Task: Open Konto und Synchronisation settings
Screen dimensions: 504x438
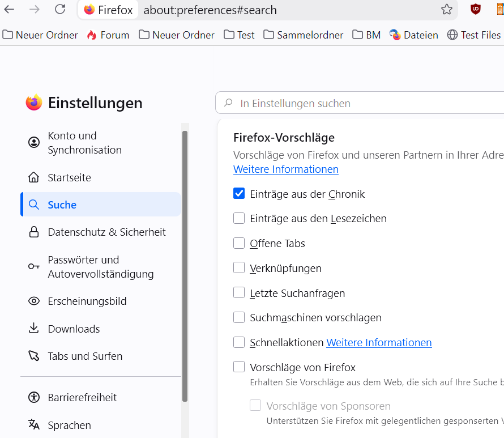Action: click(101, 143)
